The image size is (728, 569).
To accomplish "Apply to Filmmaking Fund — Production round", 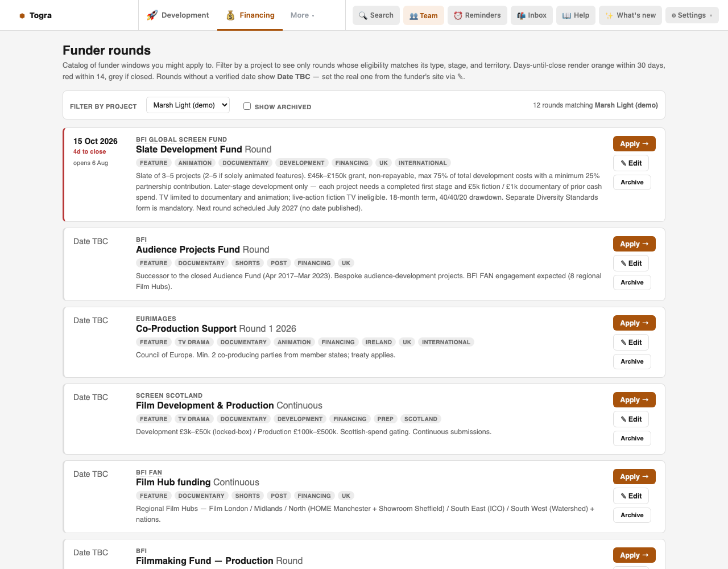I will click(634, 555).
